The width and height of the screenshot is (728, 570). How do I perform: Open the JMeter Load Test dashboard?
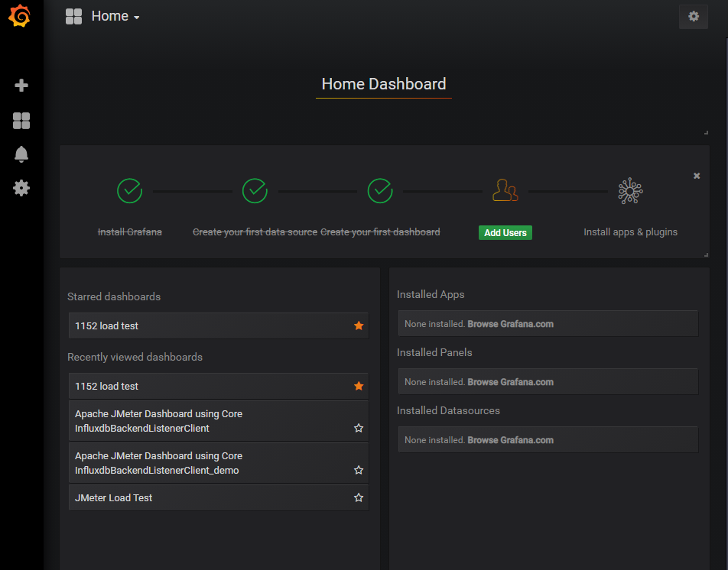(x=113, y=498)
